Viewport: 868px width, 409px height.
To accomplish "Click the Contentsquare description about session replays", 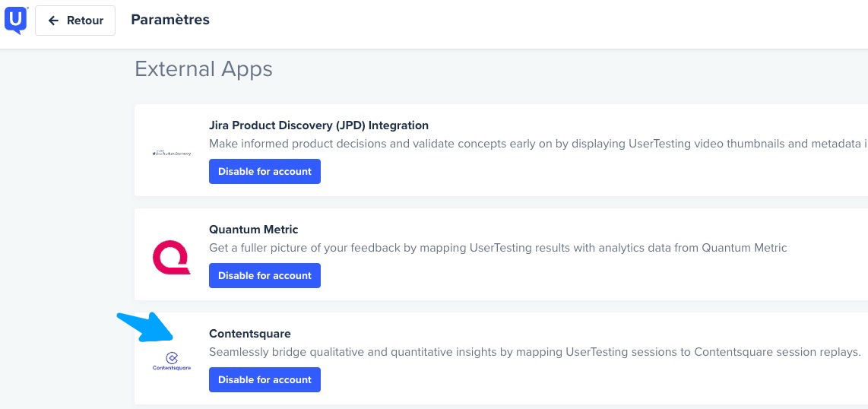I will tap(535, 352).
